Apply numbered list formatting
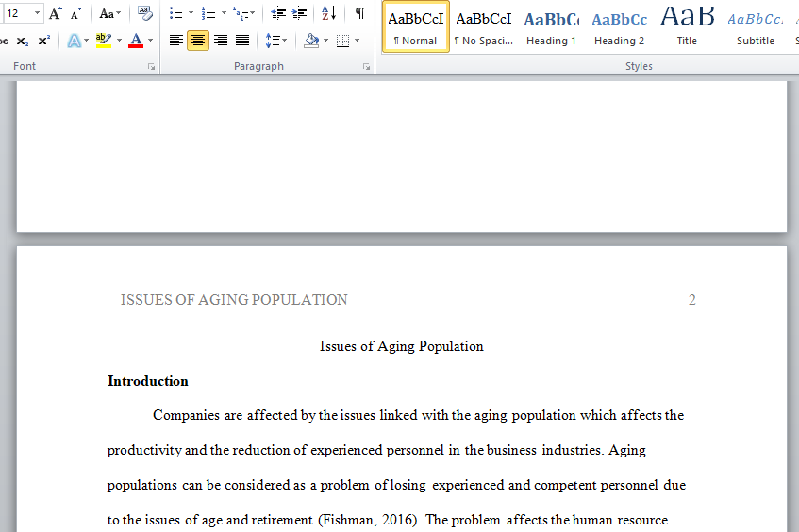 [208, 13]
